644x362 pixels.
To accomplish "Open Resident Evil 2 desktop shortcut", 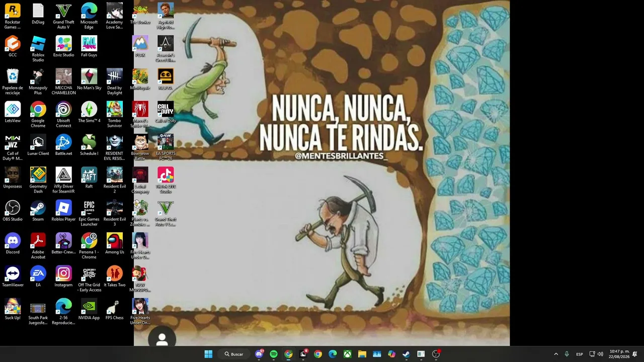I will [x=115, y=180].
